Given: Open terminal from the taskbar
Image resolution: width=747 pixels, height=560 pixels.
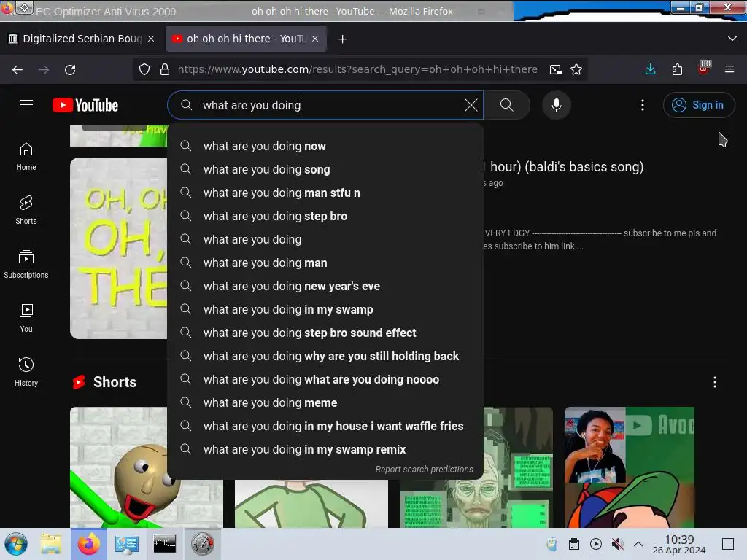Looking at the screenshot, I should coord(164,544).
